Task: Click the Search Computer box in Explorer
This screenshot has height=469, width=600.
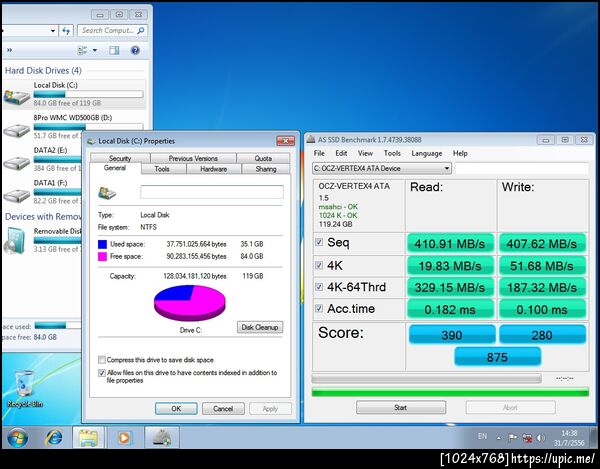Action: 112,31
